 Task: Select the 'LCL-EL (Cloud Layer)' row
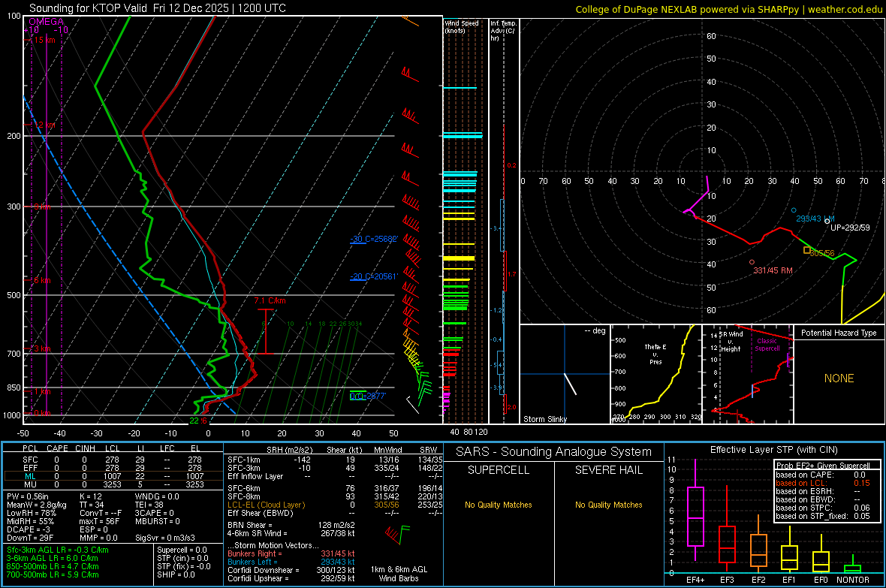(335, 505)
